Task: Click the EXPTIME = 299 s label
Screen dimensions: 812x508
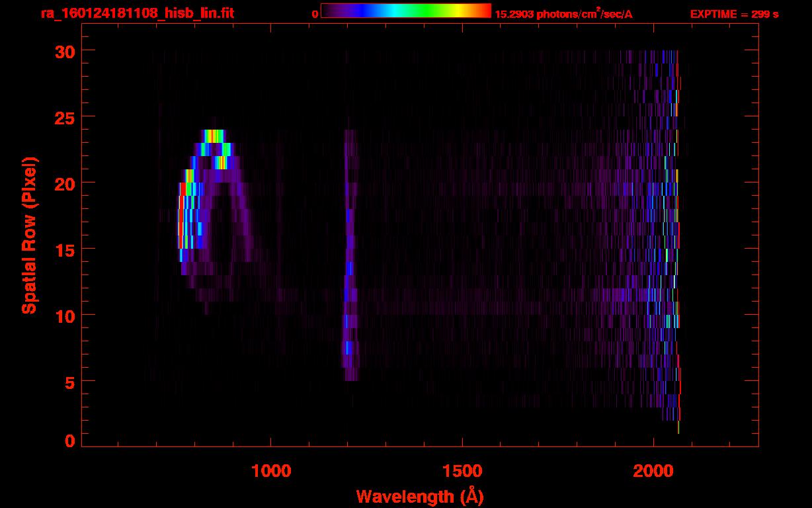Action: click(734, 14)
